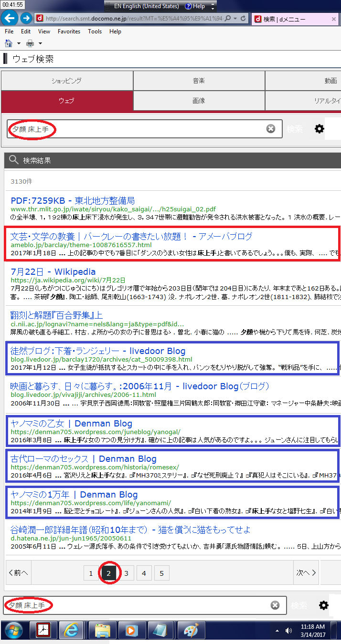Select current results page 2
The height and width of the screenshot is (644, 341).
click(108, 573)
